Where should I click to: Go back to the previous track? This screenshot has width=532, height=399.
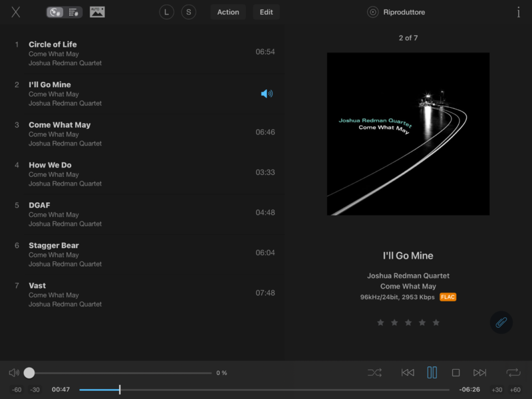[408, 373]
